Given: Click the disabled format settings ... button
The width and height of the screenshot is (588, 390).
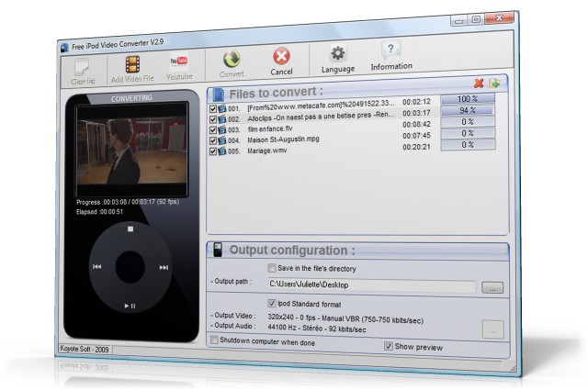Looking at the screenshot, I should tap(492, 329).
